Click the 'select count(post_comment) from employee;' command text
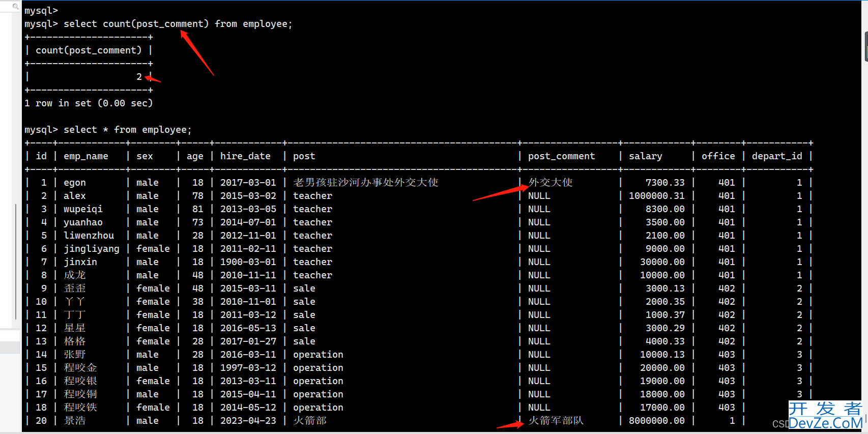The width and height of the screenshot is (868, 434). click(178, 24)
